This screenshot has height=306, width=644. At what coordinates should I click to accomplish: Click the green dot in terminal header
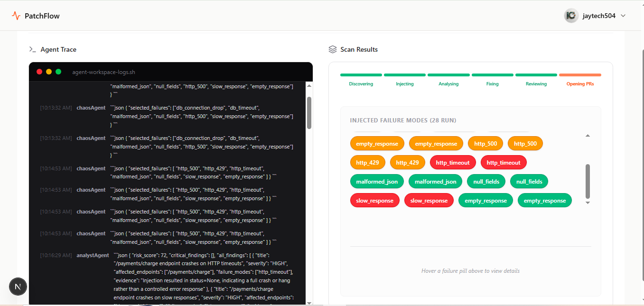point(58,72)
